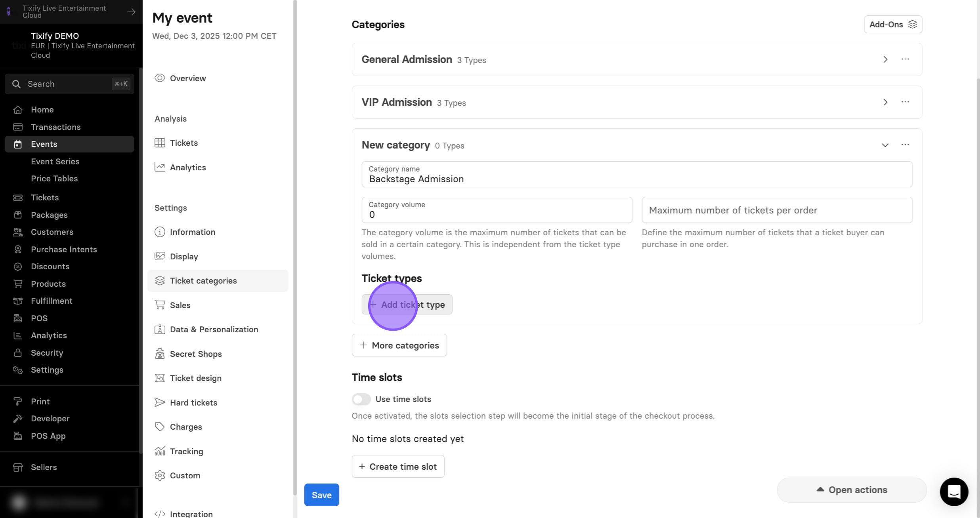Image resolution: width=980 pixels, height=518 pixels.
Task: Expand the General Admission category
Action: [885, 59]
